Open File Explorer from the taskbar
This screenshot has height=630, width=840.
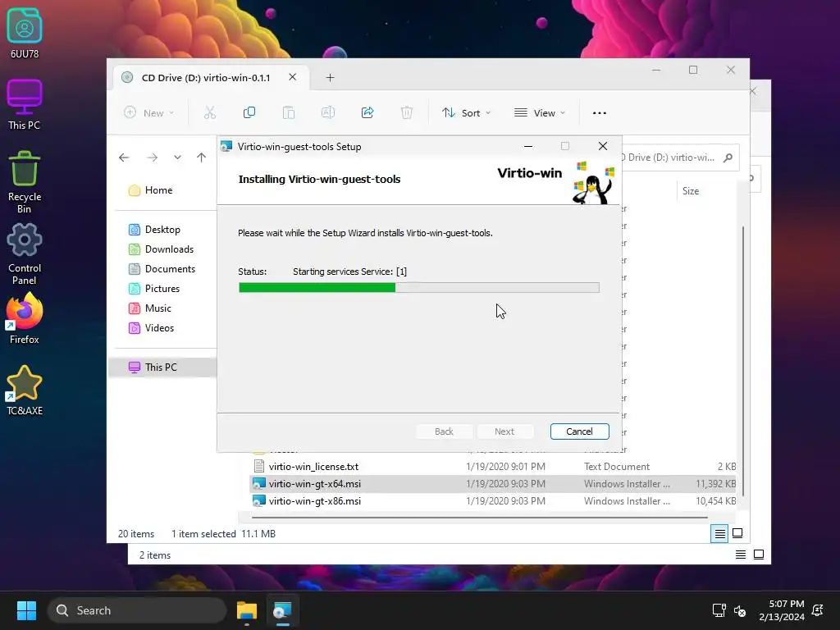tap(247, 610)
